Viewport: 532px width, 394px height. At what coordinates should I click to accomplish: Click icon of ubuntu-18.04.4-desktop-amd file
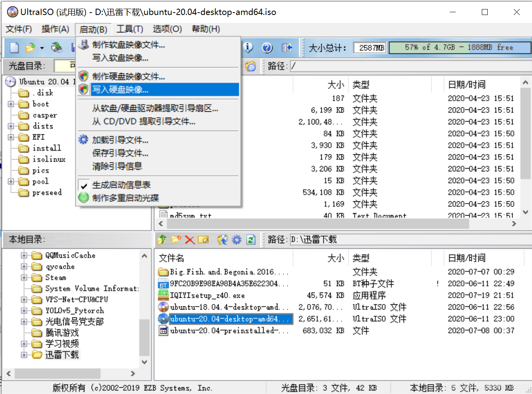coord(163,307)
